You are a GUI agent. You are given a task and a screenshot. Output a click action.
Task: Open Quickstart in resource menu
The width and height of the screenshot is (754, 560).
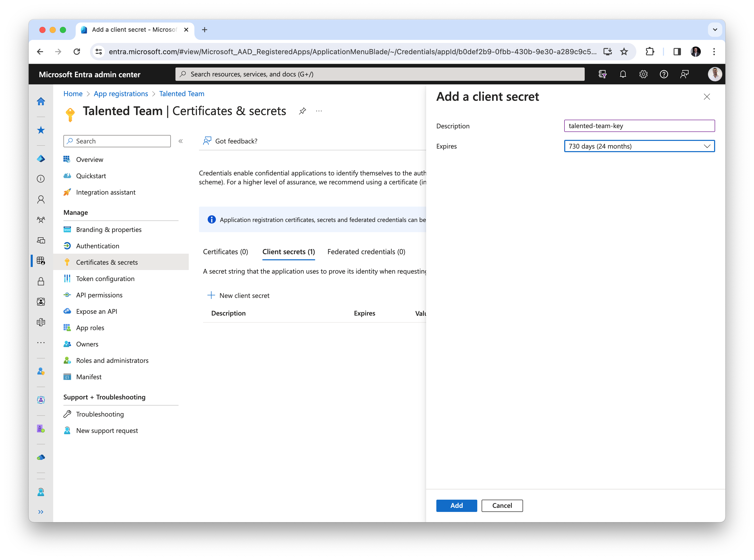click(91, 176)
